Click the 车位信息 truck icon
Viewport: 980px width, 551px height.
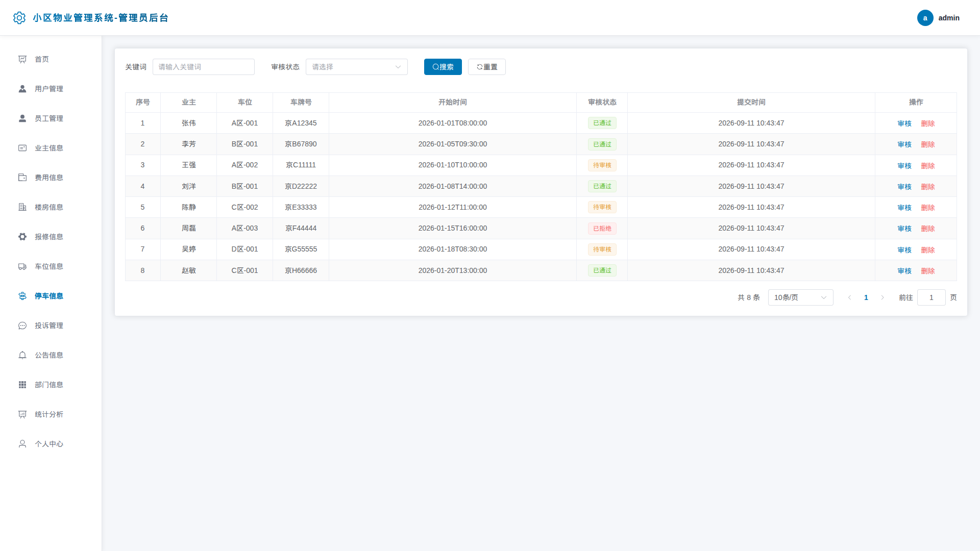22,266
